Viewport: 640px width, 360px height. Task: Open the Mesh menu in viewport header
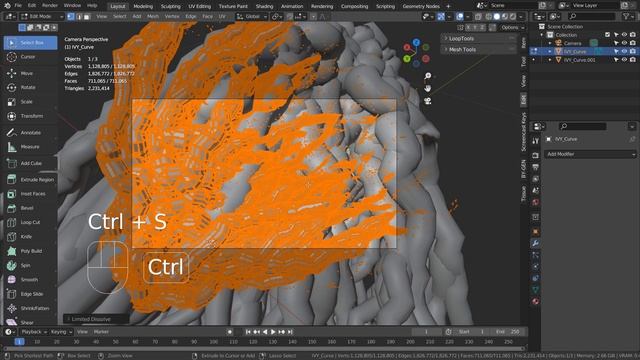click(x=153, y=16)
